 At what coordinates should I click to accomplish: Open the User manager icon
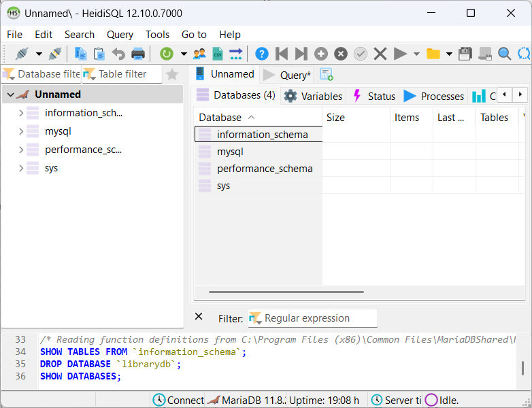[199, 54]
